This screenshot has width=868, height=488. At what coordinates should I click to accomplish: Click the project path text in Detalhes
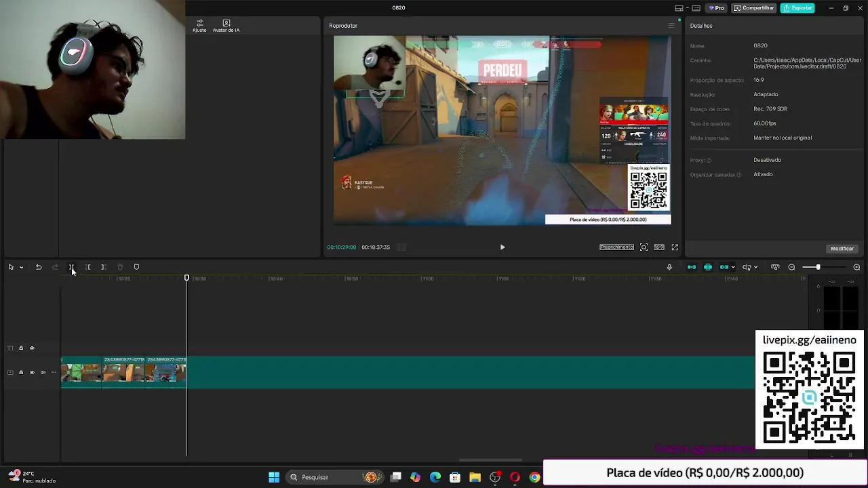click(807, 64)
